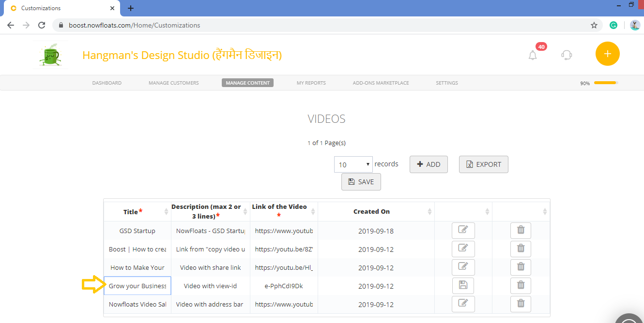Delete the Boost | How to crea row

(x=521, y=249)
